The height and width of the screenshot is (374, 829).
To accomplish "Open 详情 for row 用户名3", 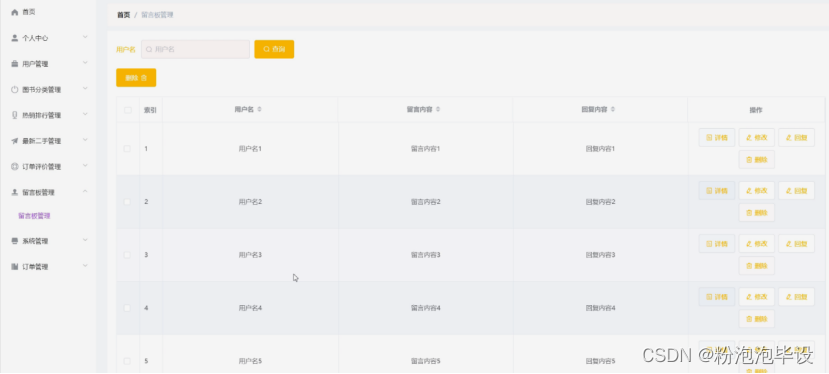I will [717, 243].
